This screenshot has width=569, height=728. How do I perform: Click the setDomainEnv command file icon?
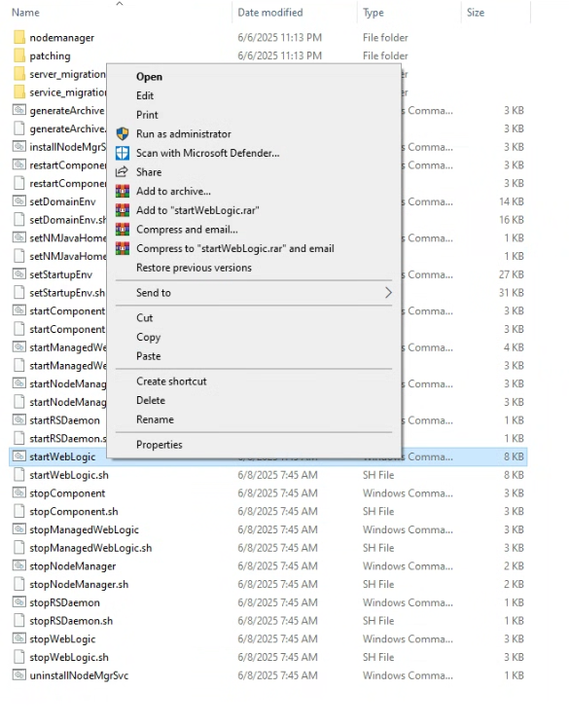click(x=19, y=201)
